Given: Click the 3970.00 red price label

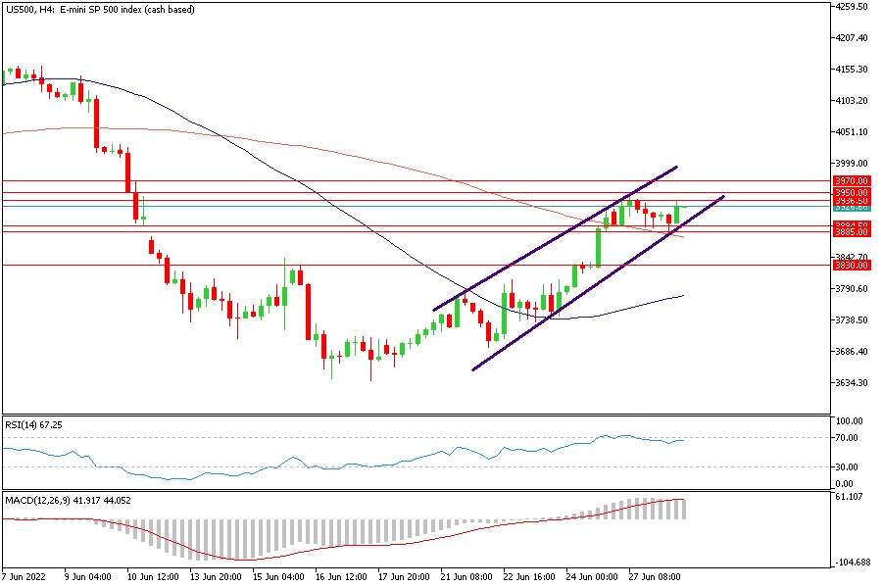Looking at the screenshot, I should 851,181.
